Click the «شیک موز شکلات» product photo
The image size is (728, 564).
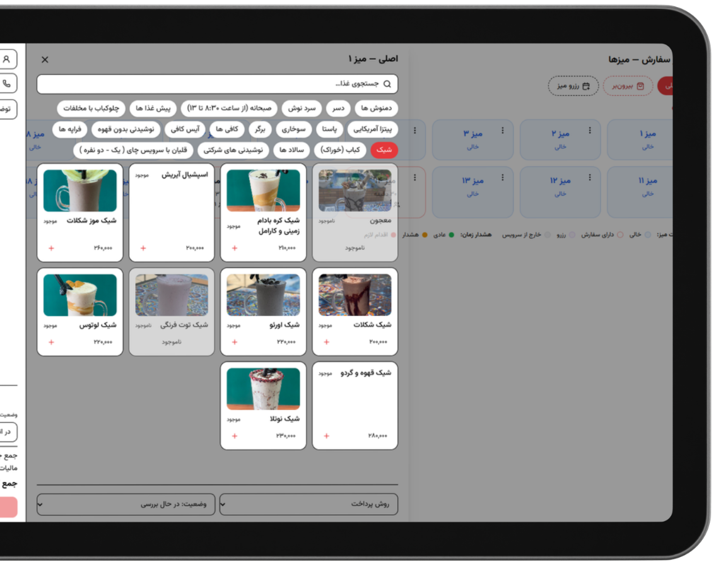(x=80, y=191)
